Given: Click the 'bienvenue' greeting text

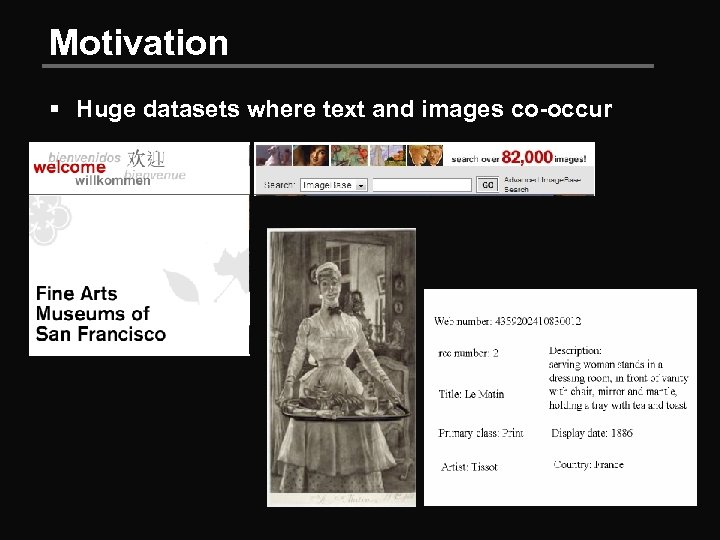Looking at the screenshot, I should coord(155,174).
